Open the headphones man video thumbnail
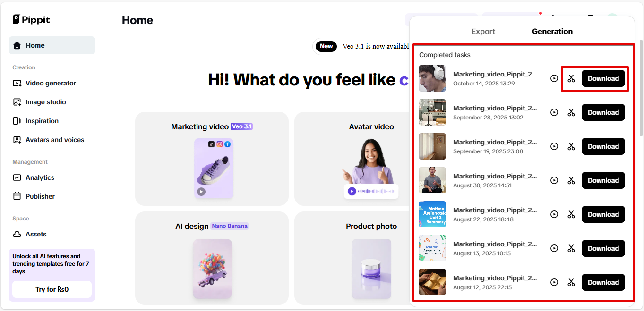The image size is (644, 311). (x=432, y=78)
